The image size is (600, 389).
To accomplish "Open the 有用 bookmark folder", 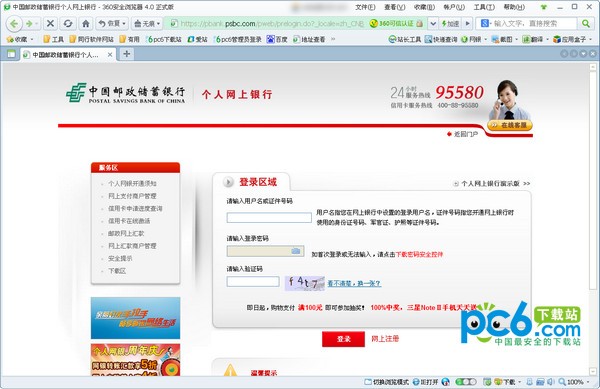I will coord(129,39).
